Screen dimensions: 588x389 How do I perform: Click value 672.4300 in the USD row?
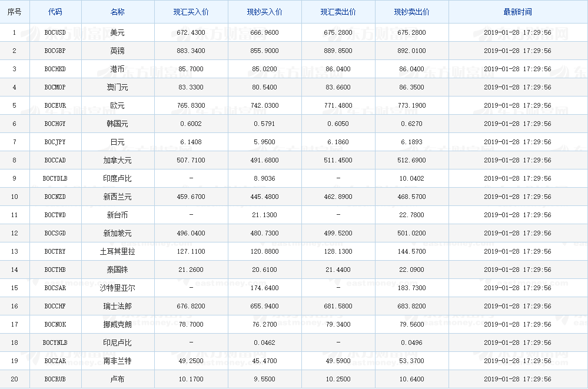pos(191,32)
